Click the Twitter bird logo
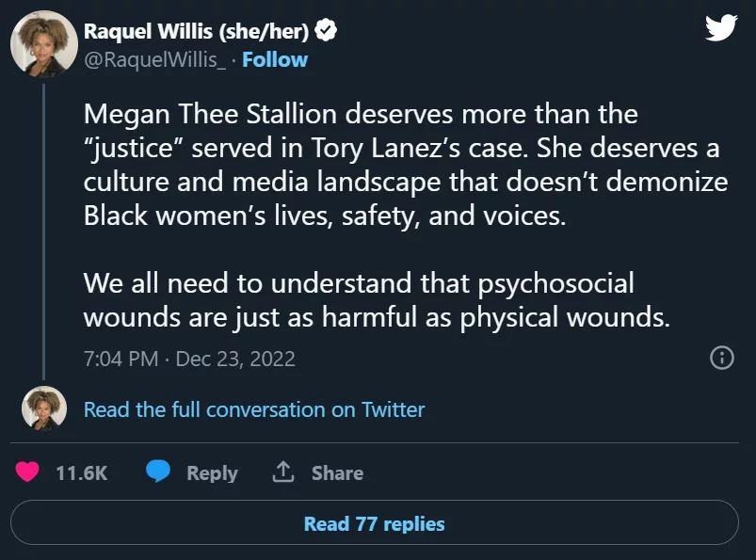The width and height of the screenshot is (756, 560). click(720, 27)
